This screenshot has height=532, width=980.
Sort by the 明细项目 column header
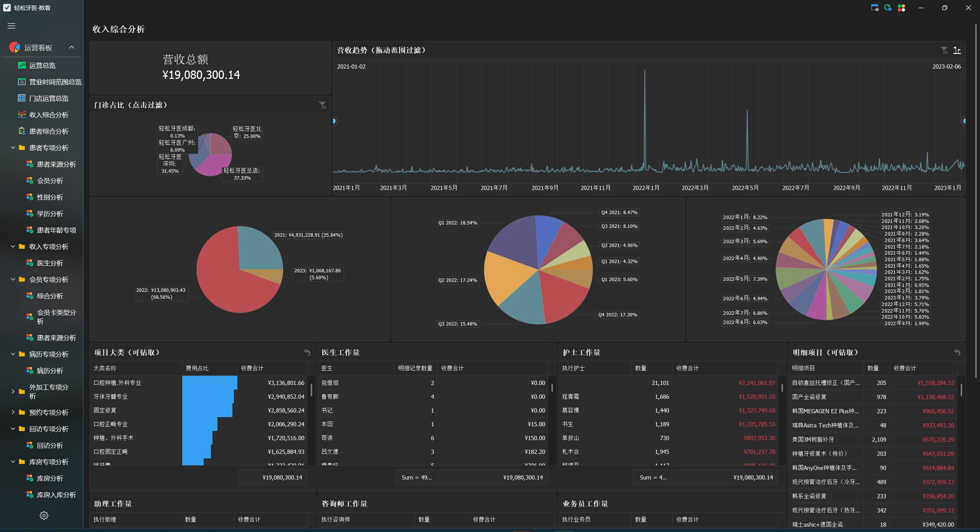[x=826, y=368]
